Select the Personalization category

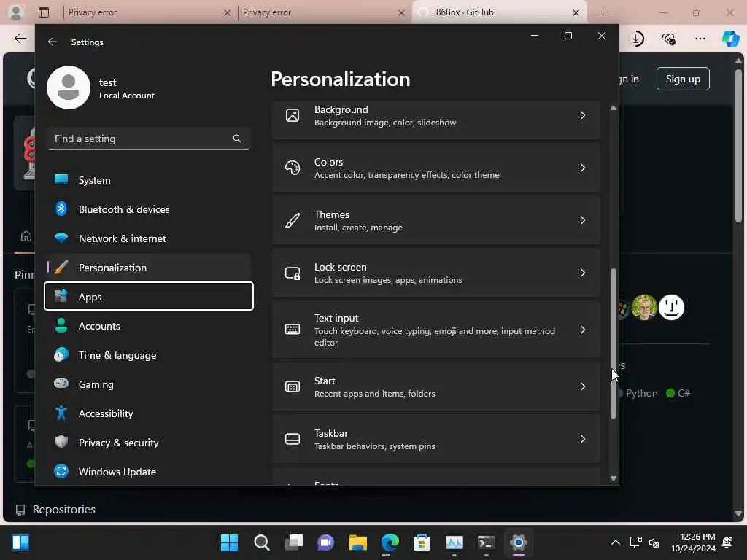[148, 267]
